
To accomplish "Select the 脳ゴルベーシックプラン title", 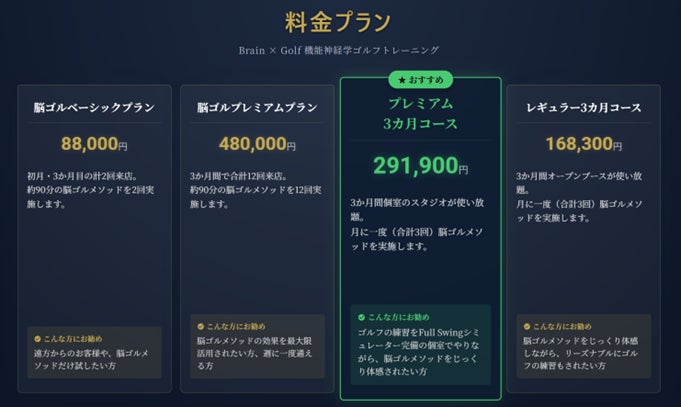I will [x=94, y=107].
